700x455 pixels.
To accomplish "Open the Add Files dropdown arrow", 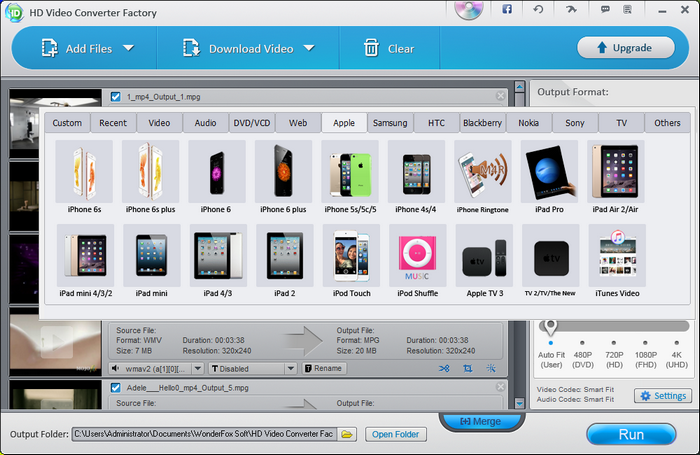I will [x=128, y=48].
